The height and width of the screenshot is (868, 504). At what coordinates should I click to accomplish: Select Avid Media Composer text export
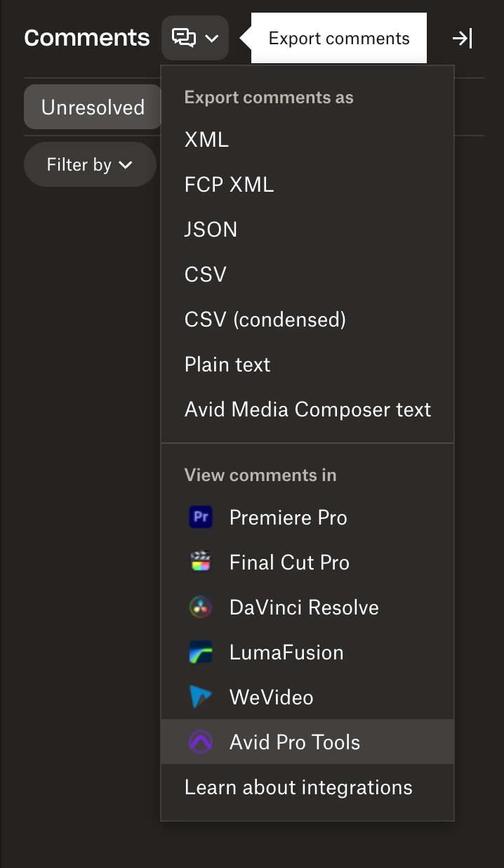(307, 409)
